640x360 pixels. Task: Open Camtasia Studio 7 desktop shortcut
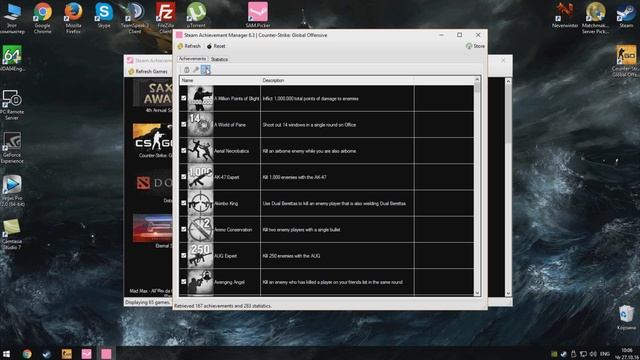[12, 234]
